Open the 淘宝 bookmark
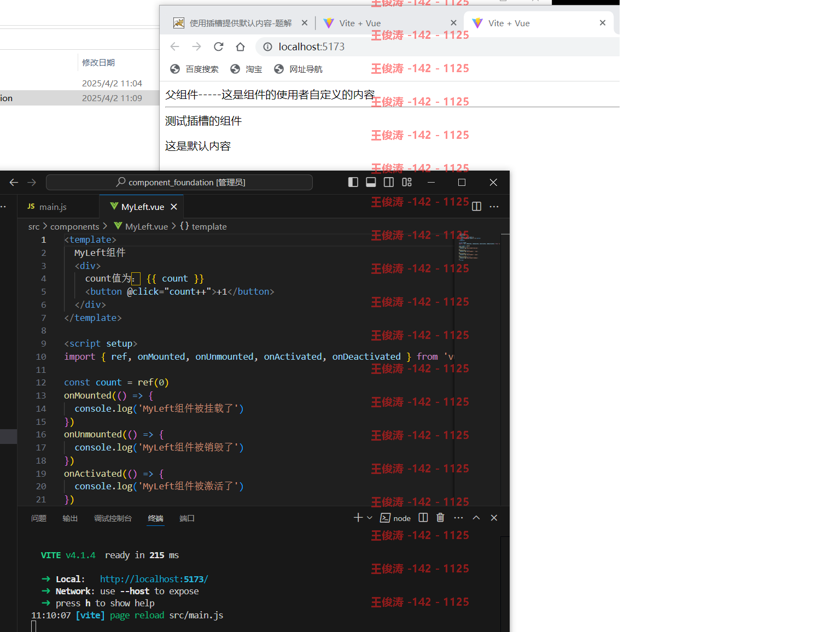 pyautogui.click(x=246, y=69)
